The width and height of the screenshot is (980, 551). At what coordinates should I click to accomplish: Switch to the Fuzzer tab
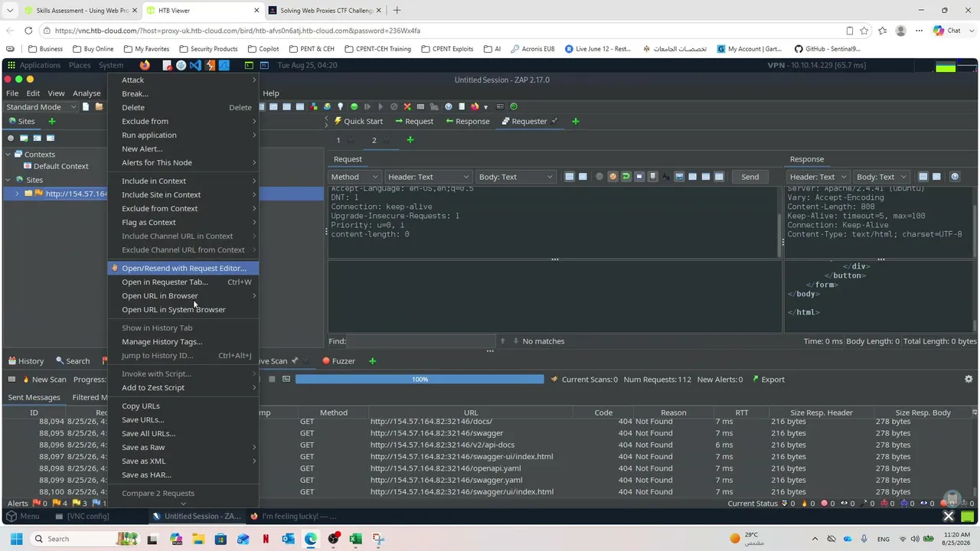[x=338, y=361]
